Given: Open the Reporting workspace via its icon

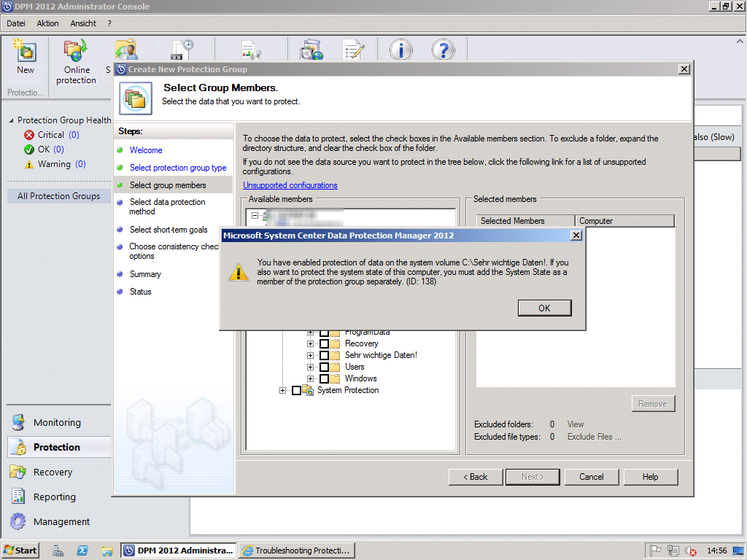Looking at the screenshot, I should tap(18, 497).
